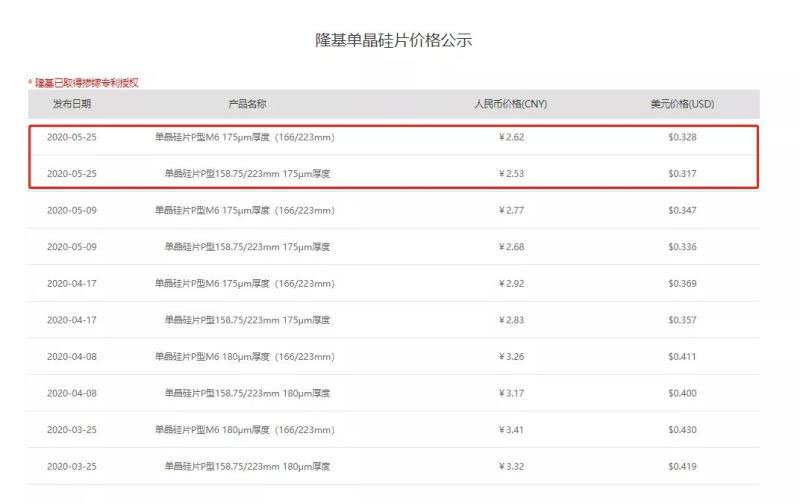Select the 发布日期 column header
Screen dimensions: 800x504
(72, 104)
